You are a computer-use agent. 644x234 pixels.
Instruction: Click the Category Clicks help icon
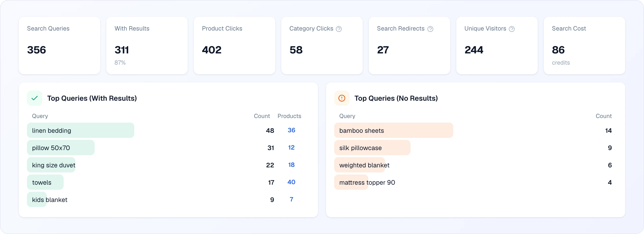tap(339, 29)
